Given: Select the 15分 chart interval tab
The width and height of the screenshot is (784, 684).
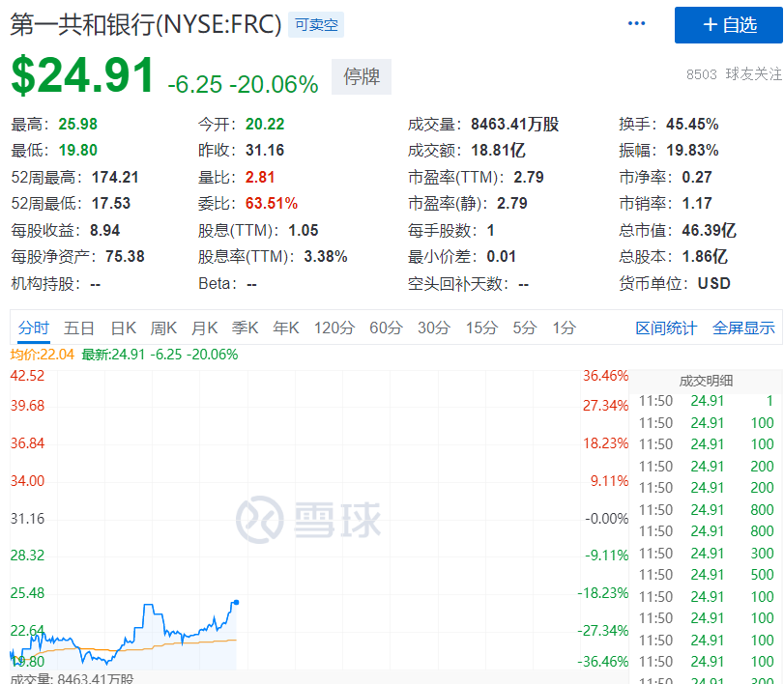Looking at the screenshot, I should click(x=481, y=328).
